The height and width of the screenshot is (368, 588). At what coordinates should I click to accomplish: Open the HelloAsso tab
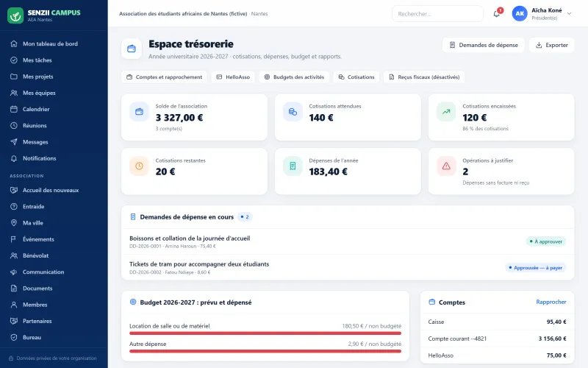point(233,77)
